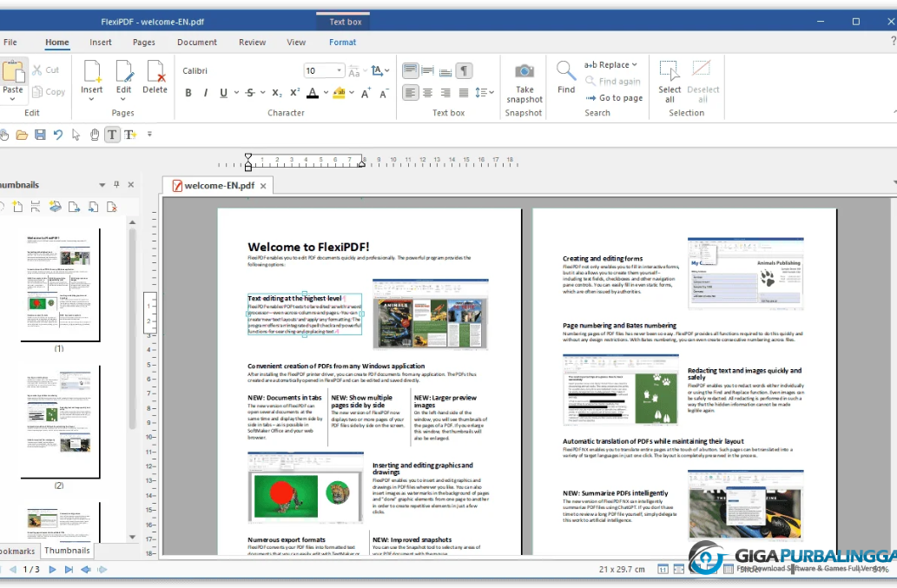Close the welcome-EN.pdf document tab
The width and height of the screenshot is (897, 588).
(263, 186)
